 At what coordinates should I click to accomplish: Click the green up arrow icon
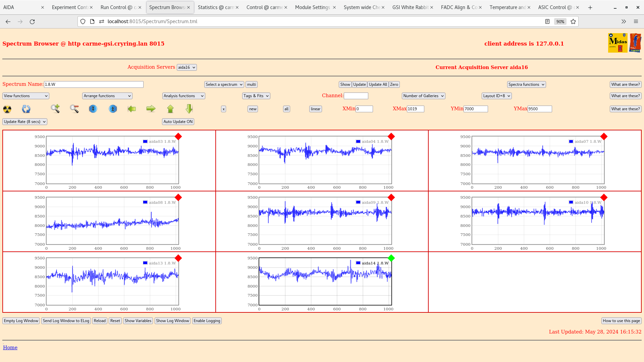pyautogui.click(x=170, y=109)
